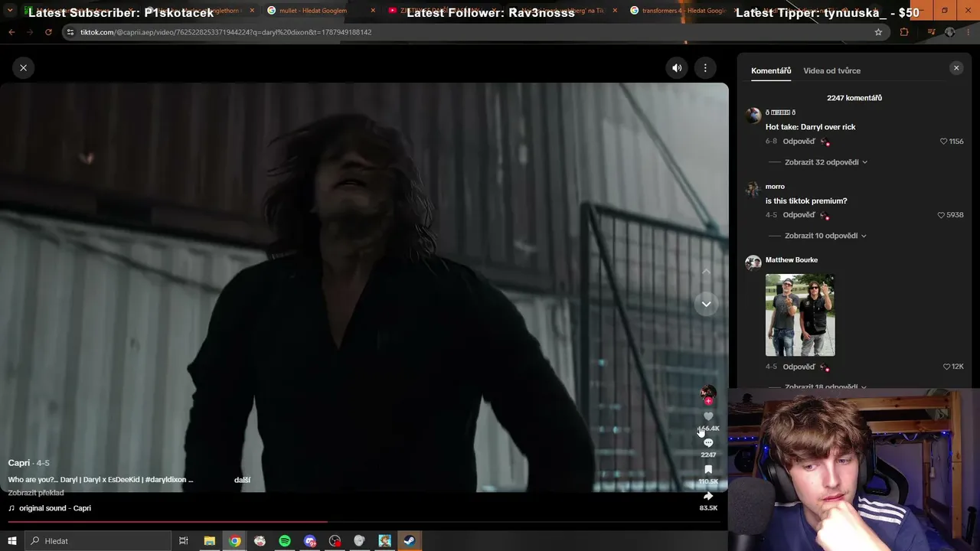Open the video's three-dot options menu
Viewport: 980px width, 551px height.
click(705, 68)
